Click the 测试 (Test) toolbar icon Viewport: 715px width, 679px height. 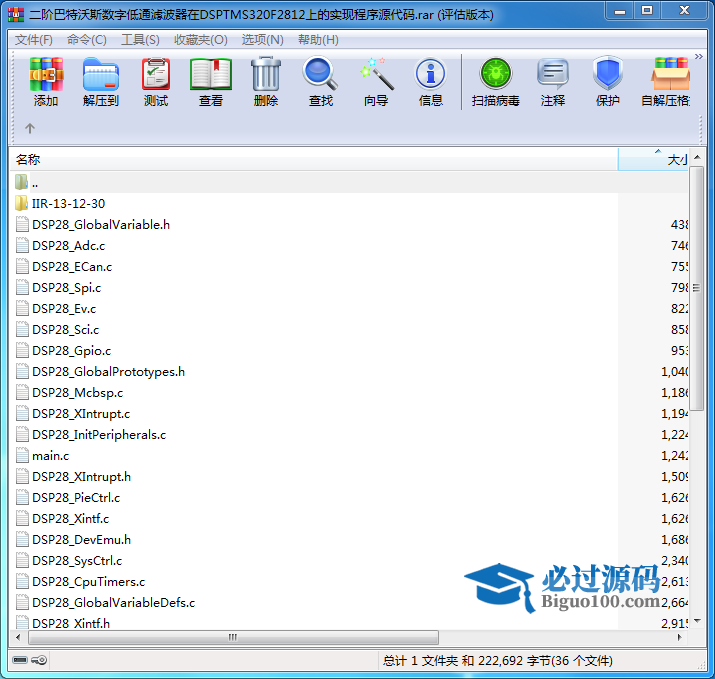(x=156, y=82)
